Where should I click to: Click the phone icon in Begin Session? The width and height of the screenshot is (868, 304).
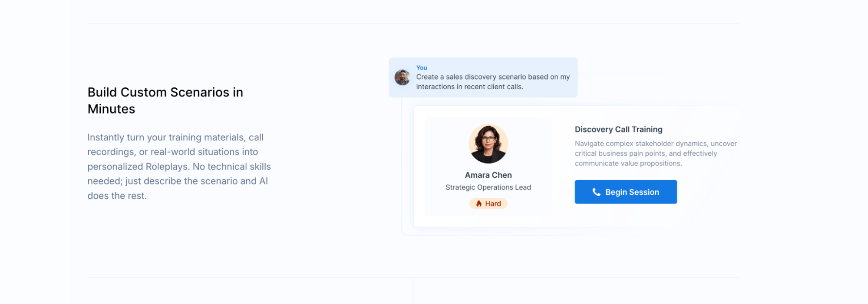(x=597, y=192)
